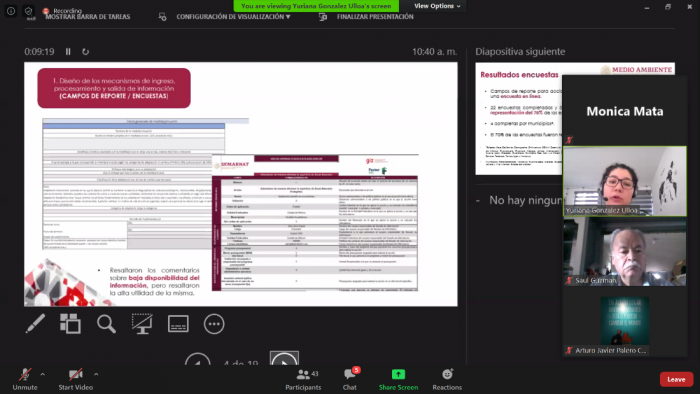
Task: Click Finalizar presentación
Action: pos(375,17)
